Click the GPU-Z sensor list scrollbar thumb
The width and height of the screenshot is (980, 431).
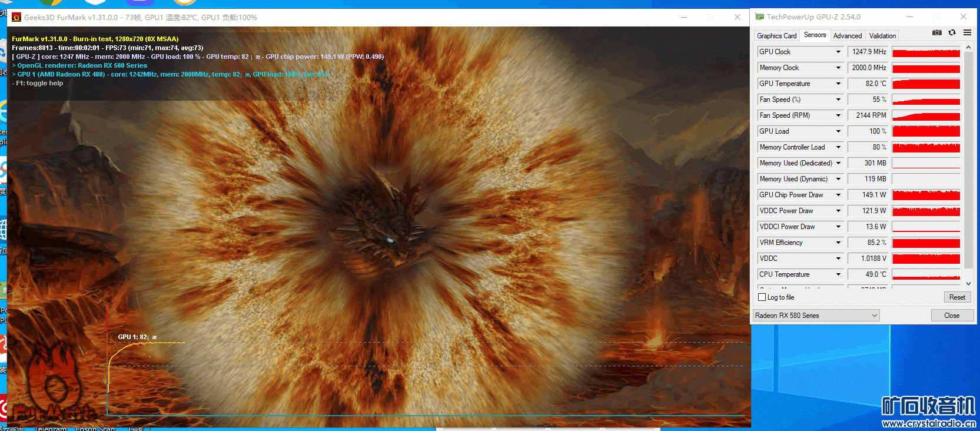coord(968,161)
